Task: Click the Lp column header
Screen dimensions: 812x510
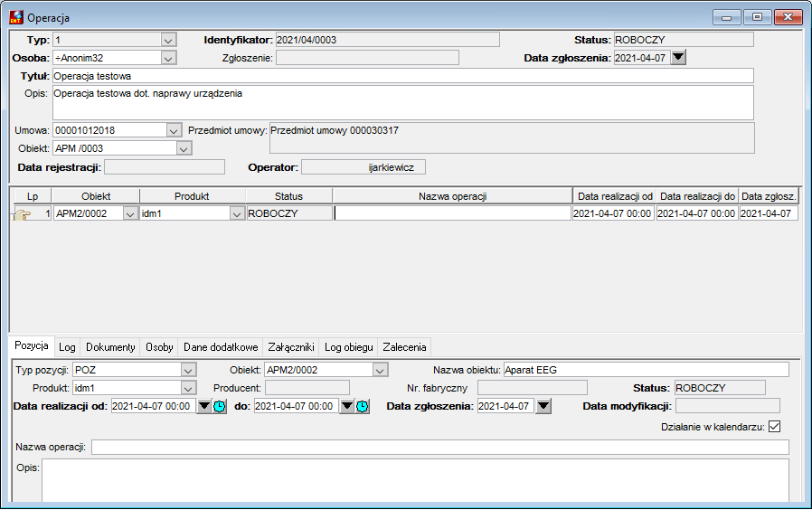Action: tap(33, 196)
